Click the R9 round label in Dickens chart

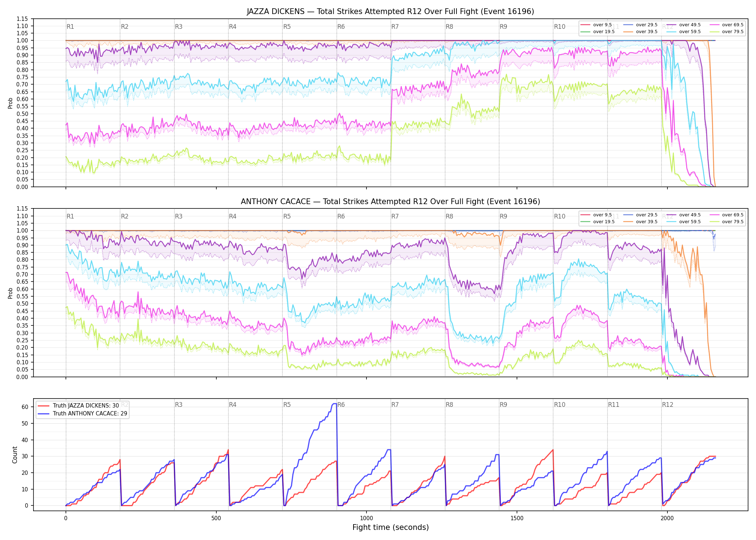pos(503,27)
